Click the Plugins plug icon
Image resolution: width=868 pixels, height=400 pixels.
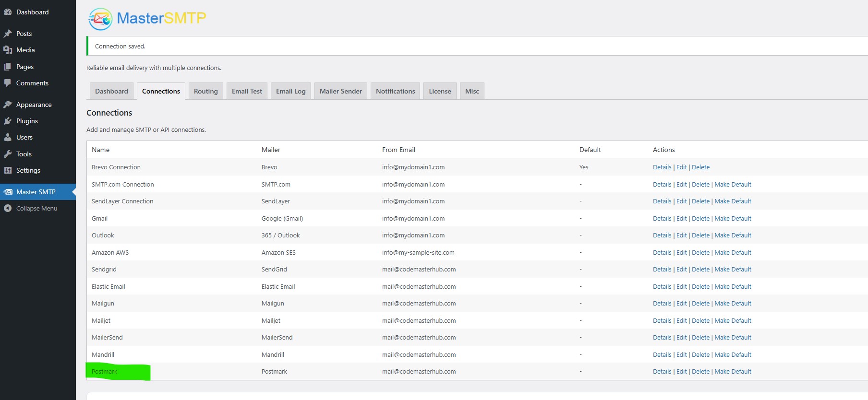pyautogui.click(x=8, y=121)
